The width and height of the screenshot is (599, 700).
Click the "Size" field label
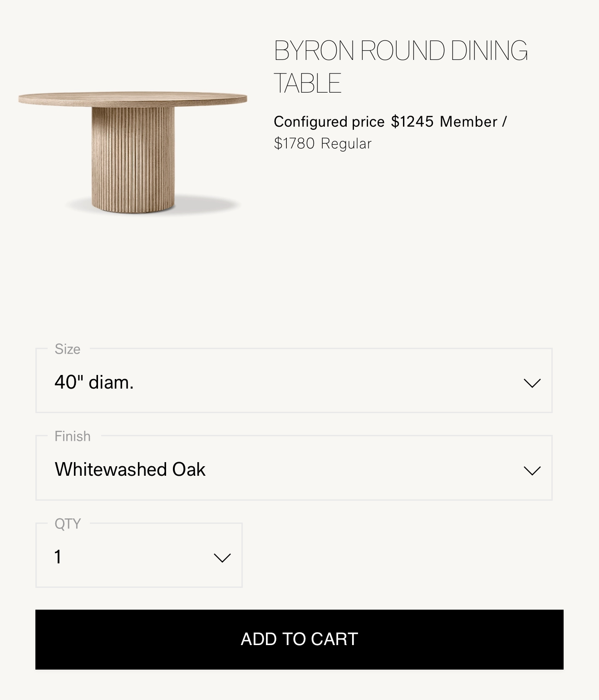click(x=68, y=349)
